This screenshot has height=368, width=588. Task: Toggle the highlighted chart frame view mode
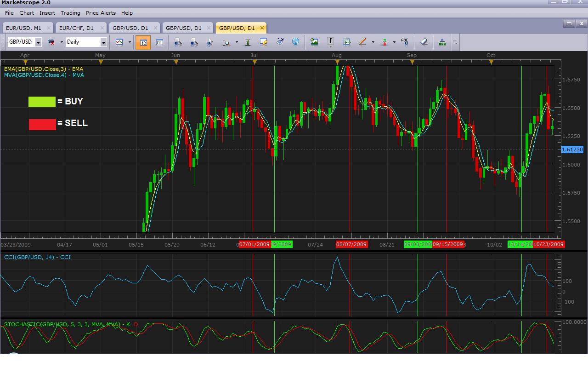point(143,42)
